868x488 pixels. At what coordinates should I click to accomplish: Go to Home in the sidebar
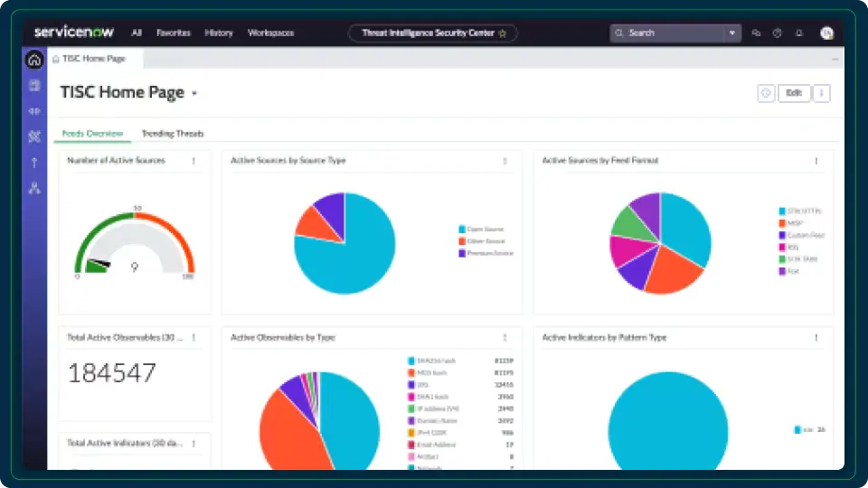pyautogui.click(x=34, y=60)
